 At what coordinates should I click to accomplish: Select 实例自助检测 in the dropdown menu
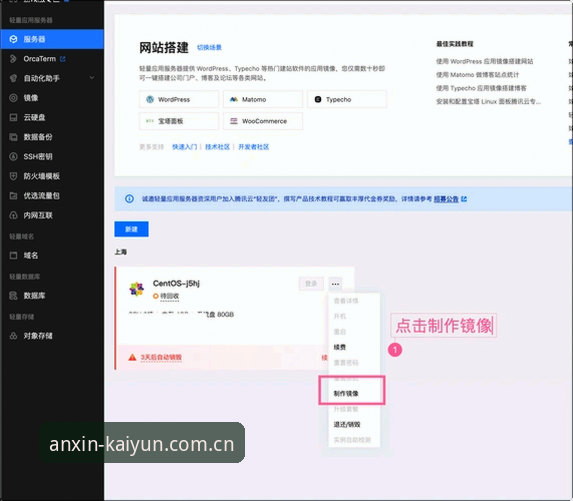(x=352, y=440)
